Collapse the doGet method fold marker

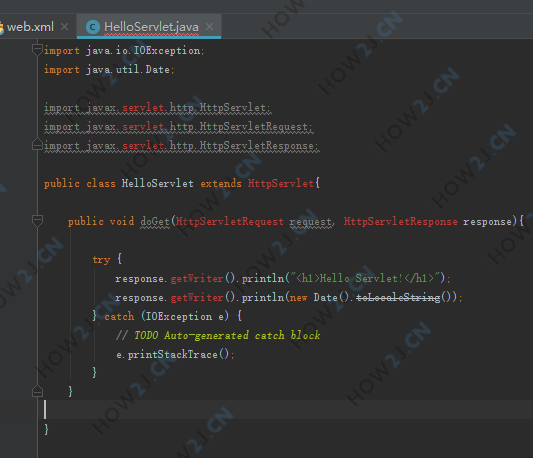point(37,220)
